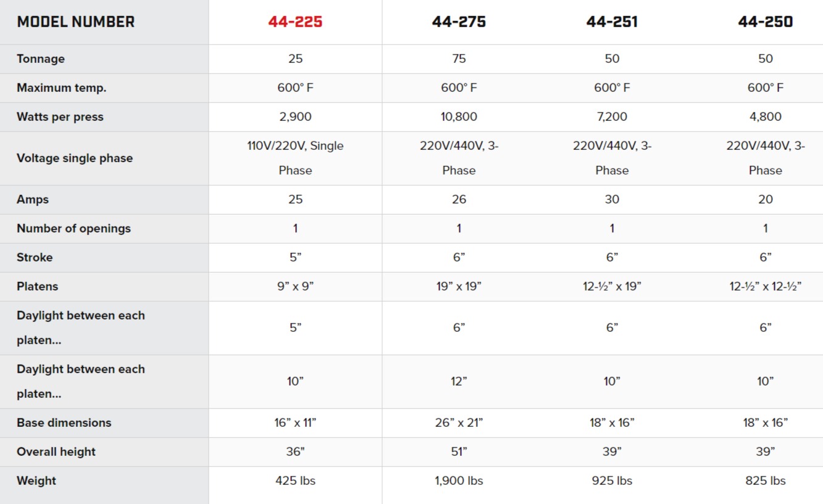Image resolution: width=823 pixels, height=504 pixels.
Task: Click the 12-½" x 19" platens value
Action: 612,287
